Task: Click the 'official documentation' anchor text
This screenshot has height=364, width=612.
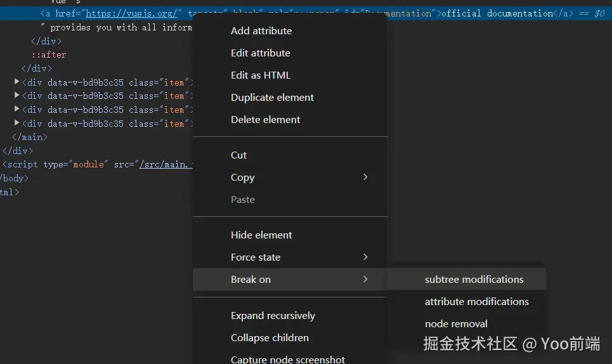Action: 497,14
